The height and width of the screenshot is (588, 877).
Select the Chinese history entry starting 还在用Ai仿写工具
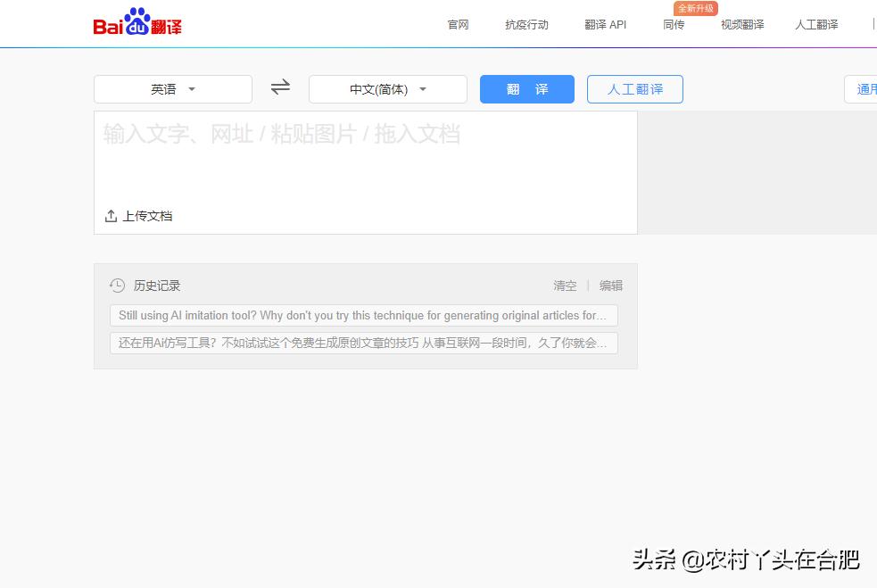[364, 343]
